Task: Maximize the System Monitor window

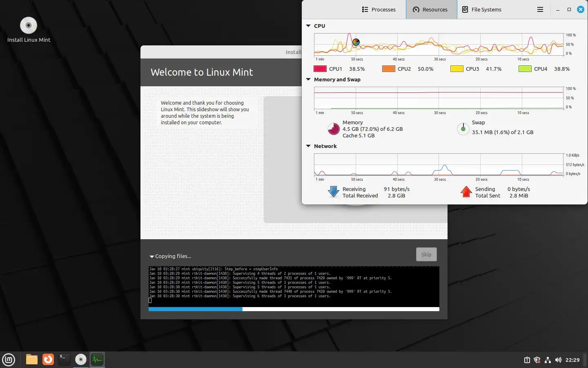Action: [569, 9]
